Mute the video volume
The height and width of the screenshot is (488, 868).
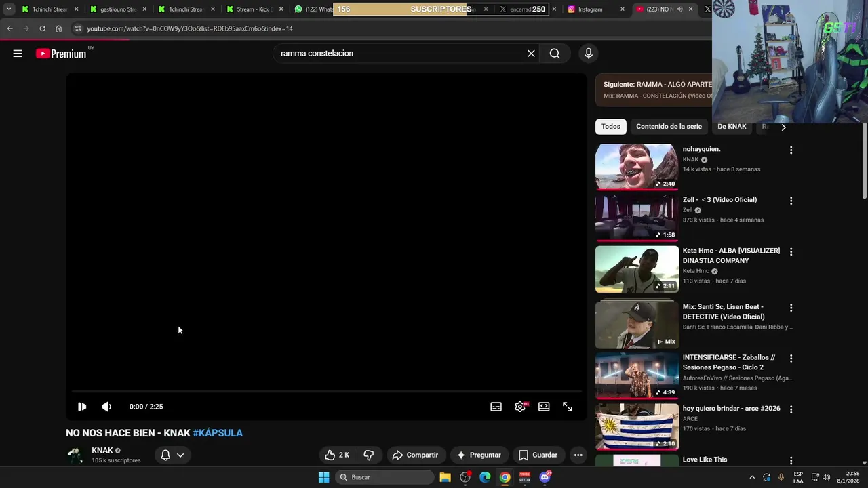(x=106, y=407)
